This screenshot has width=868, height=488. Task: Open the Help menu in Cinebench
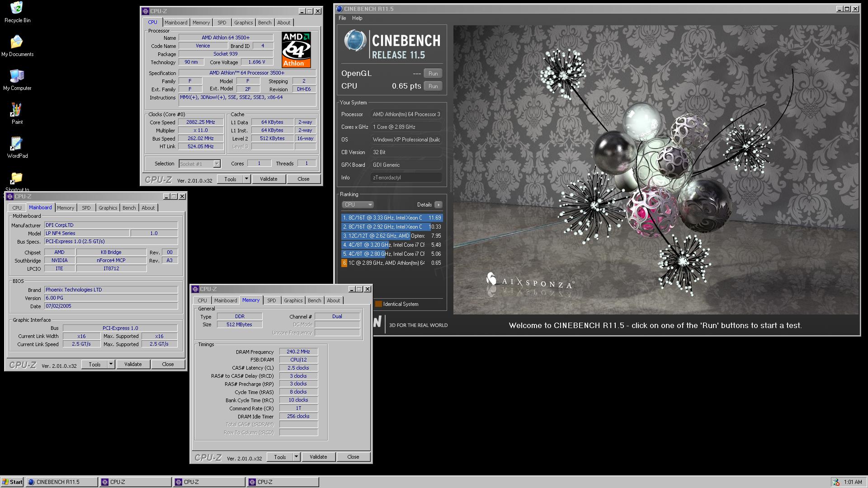pos(357,18)
